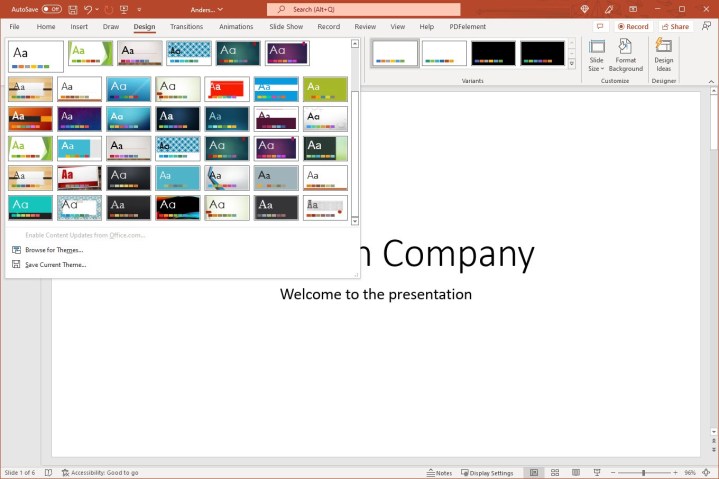Click the zoom slider in status bar
Viewport: 719px width, 479px height.
click(x=643, y=473)
